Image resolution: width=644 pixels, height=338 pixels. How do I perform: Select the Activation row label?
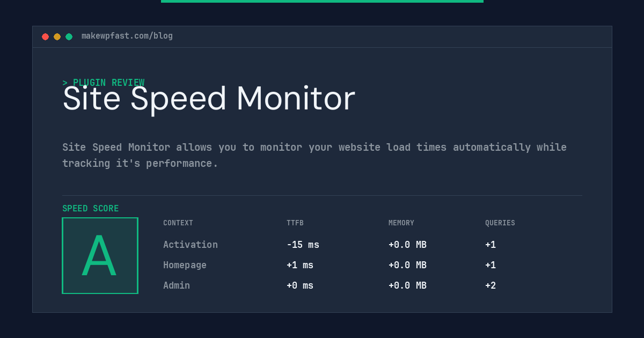point(191,245)
